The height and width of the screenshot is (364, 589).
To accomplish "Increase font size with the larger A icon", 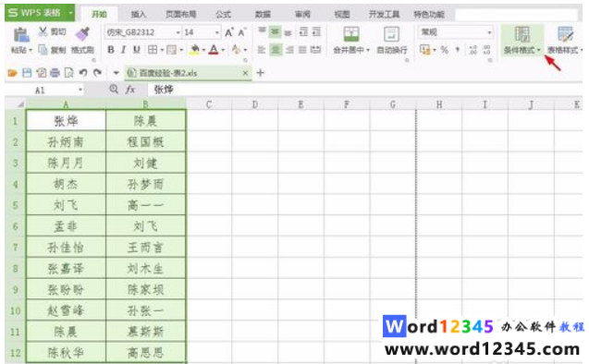I will coord(228,32).
